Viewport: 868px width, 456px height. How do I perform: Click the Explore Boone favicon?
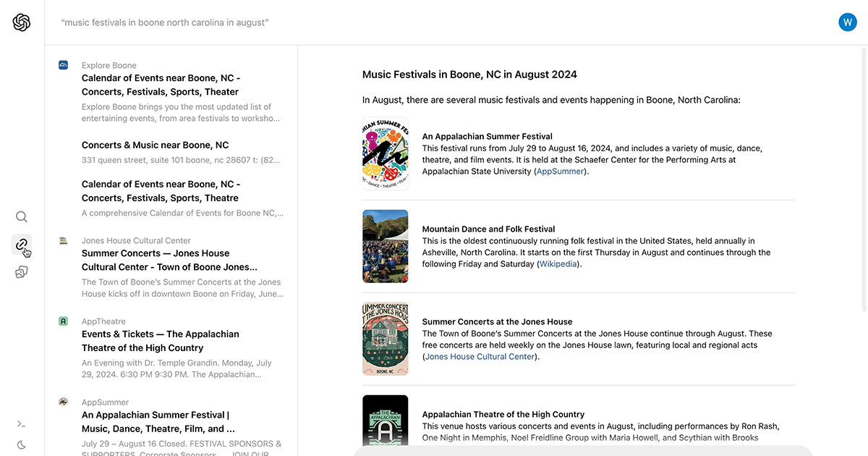64,65
